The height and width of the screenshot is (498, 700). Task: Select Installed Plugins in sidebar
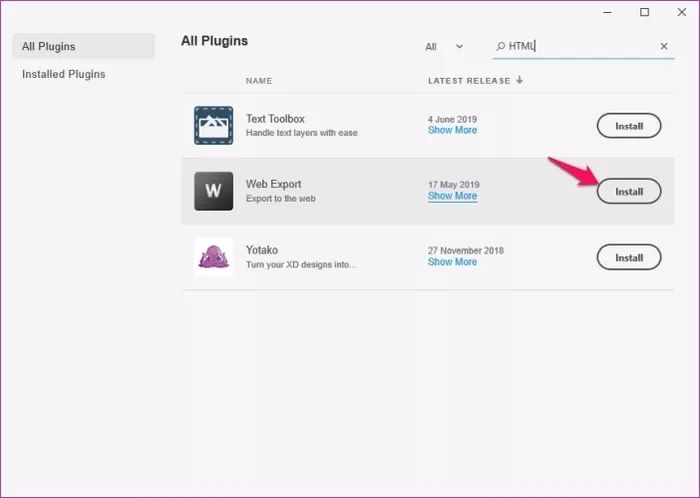(64, 74)
